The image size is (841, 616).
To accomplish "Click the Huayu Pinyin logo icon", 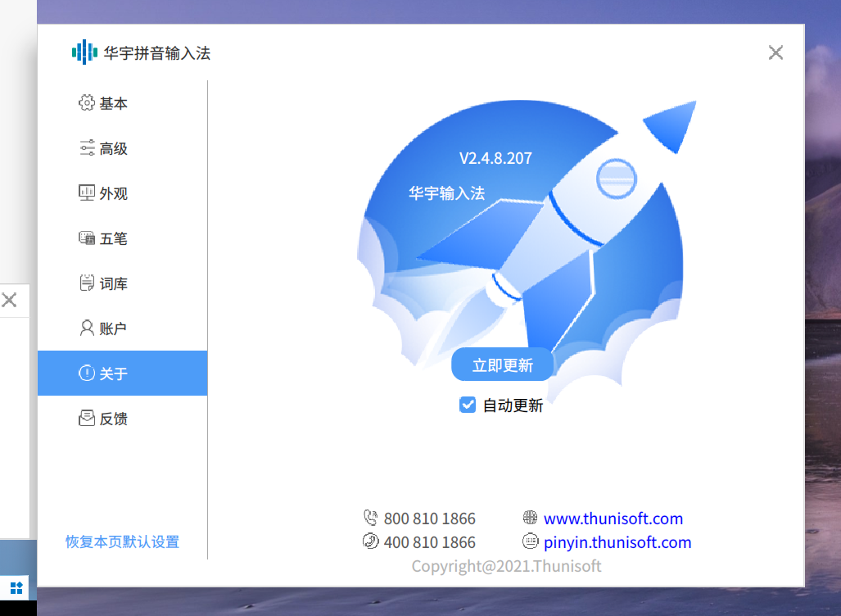I will click(x=84, y=52).
